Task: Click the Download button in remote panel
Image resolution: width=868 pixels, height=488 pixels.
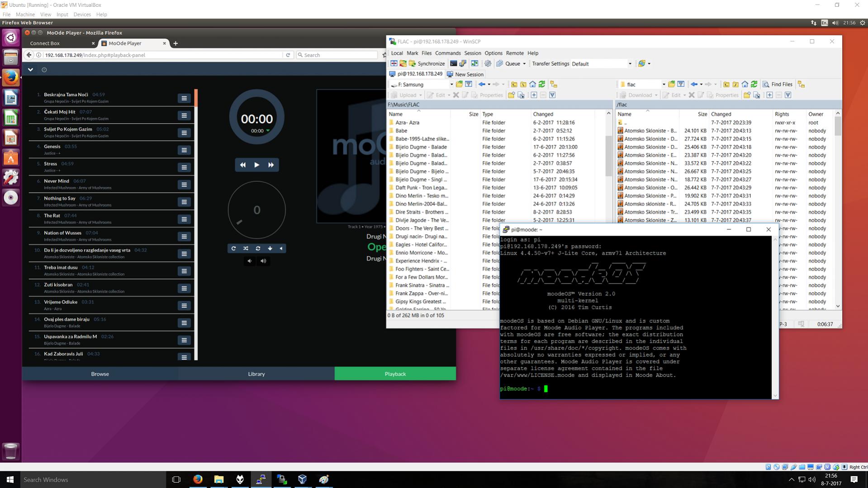Action: tap(636, 95)
